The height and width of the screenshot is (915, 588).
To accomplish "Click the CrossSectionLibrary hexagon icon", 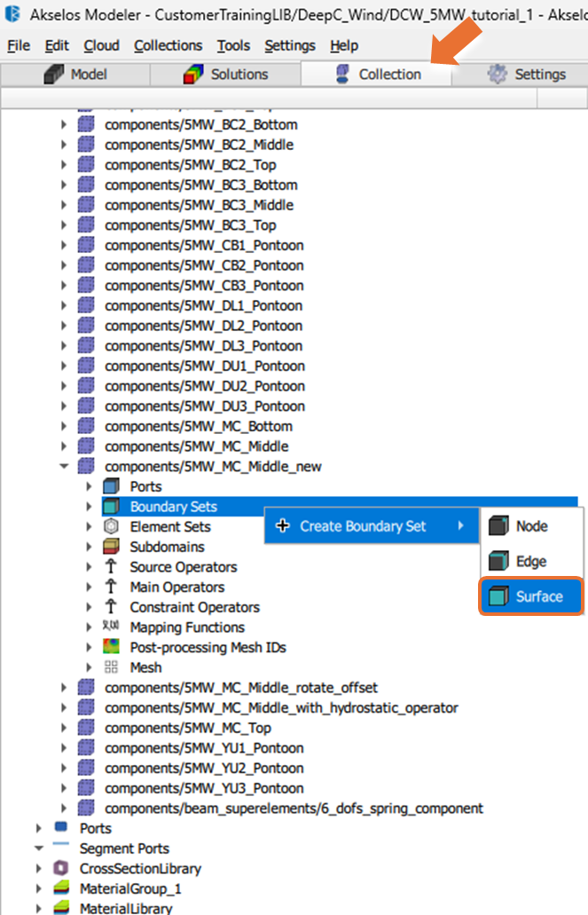I will [x=60, y=868].
